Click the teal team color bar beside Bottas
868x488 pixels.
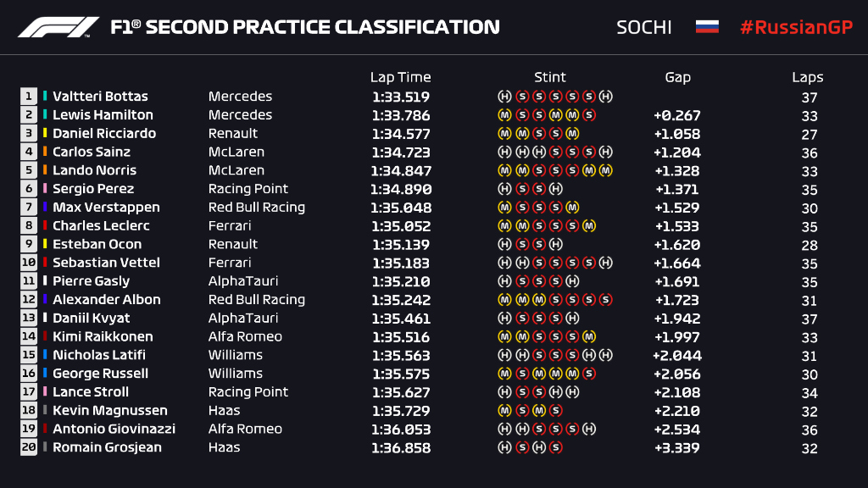[x=45, y=97]
